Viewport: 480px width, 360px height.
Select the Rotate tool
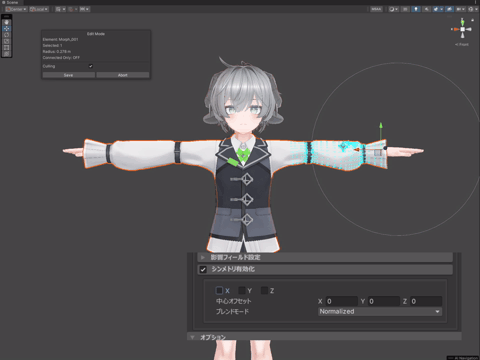(7, 35)
